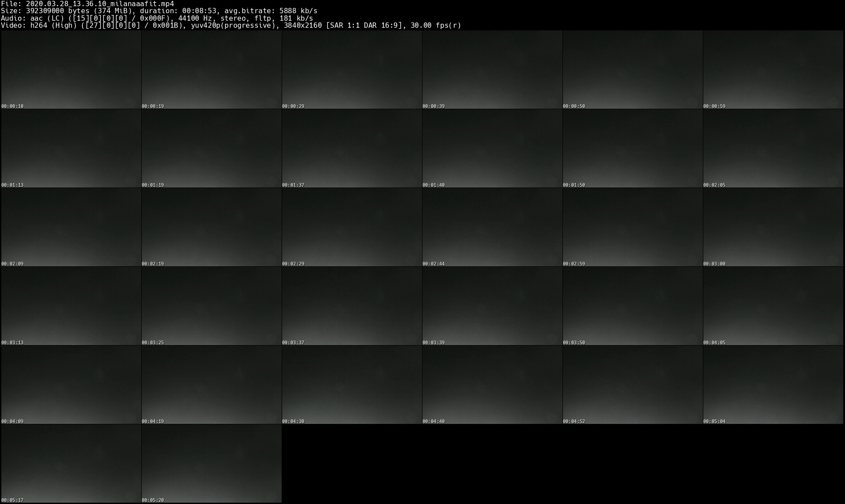Screen dimensions: 845x504
Task: Select the thumbnail at 00:00:59
Action: point(773,70)
